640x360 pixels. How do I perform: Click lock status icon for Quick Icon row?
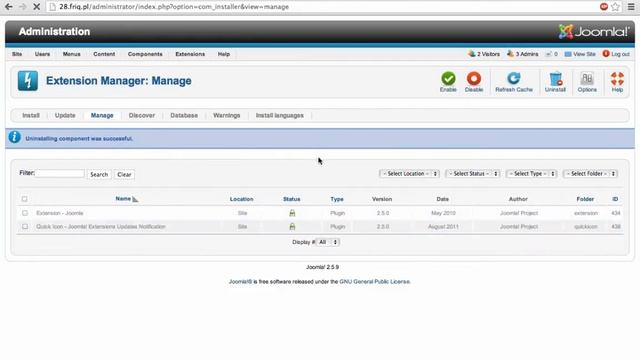click(292, 227)
